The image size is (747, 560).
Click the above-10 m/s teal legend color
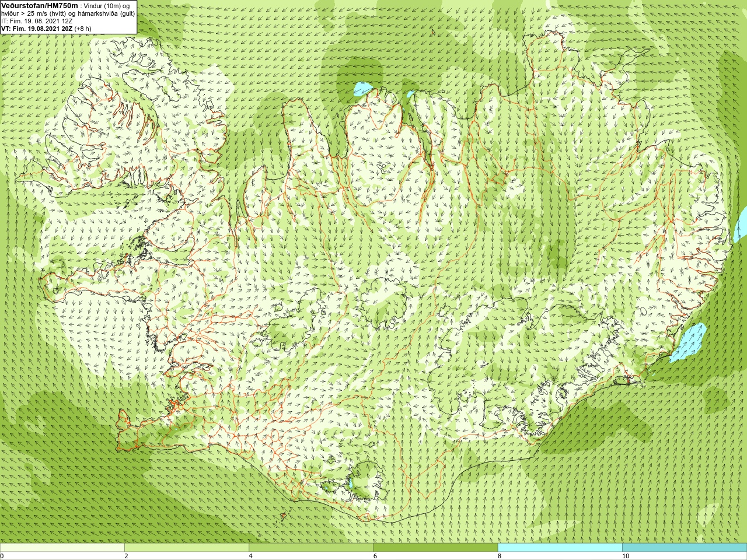coord(685,548)
